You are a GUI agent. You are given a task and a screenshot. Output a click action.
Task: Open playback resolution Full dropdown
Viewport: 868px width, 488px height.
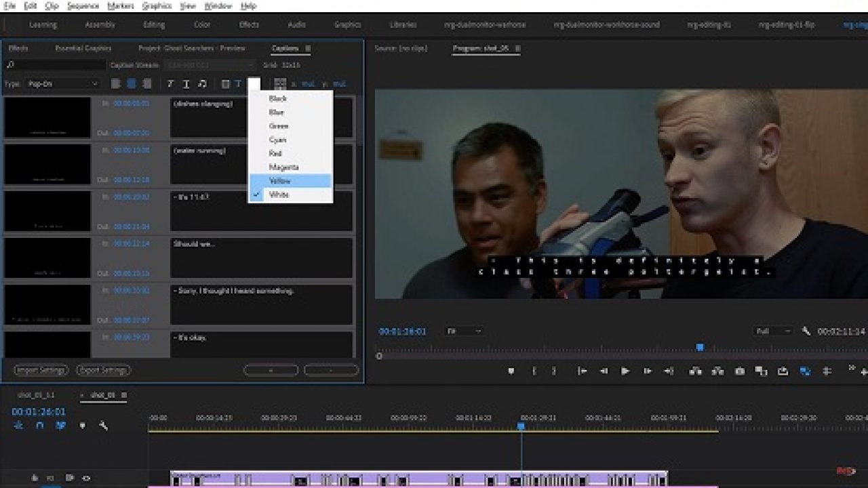[x=774, y=331]
